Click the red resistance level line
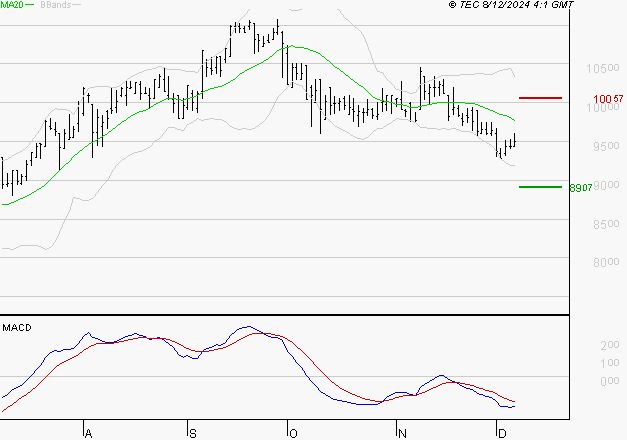The height and width of the screenshot is (440, 627). point(540,98)
